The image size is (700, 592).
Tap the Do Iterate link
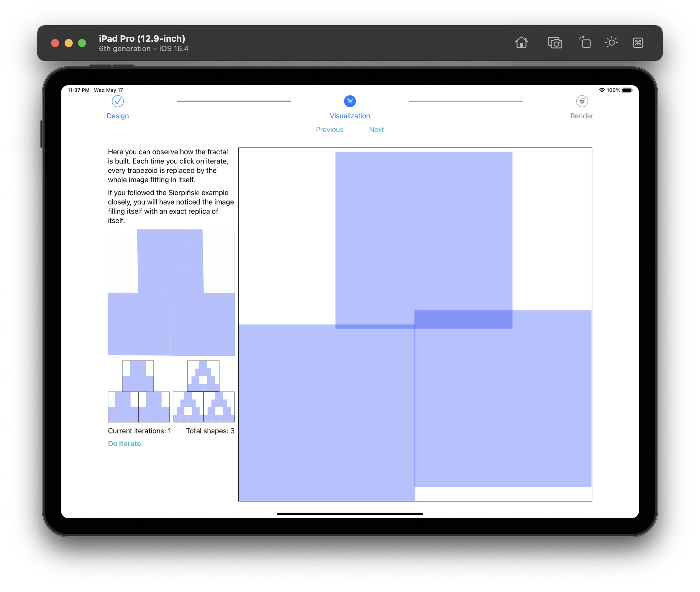point(124,444)
